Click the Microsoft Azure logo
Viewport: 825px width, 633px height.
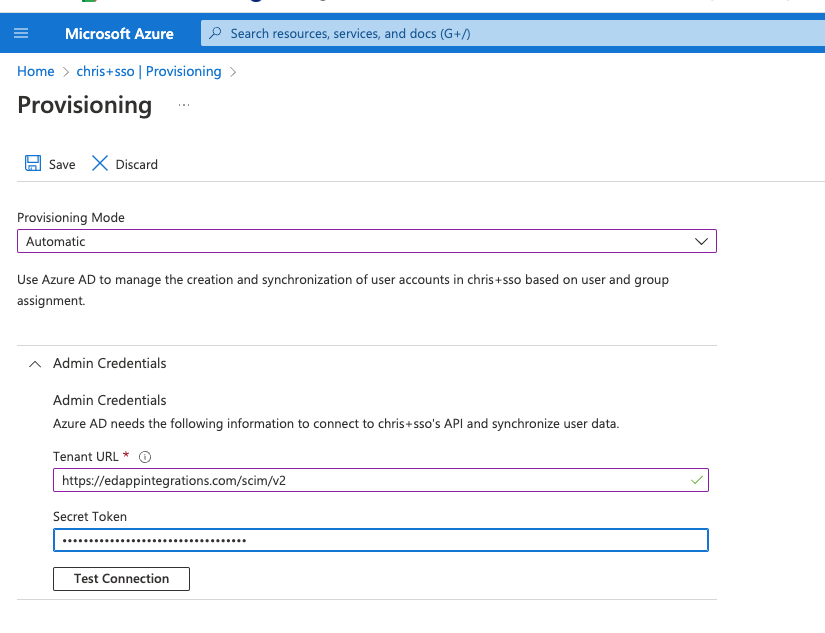point(119,33)
